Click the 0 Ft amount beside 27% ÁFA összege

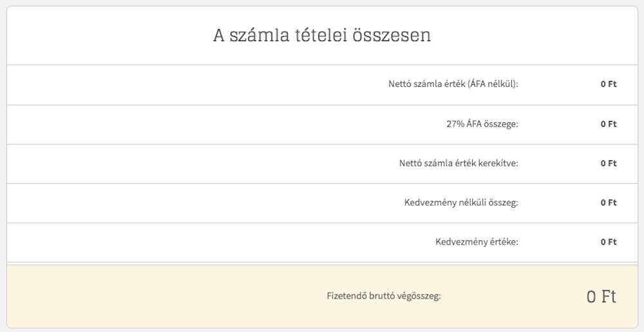(609, 124)
